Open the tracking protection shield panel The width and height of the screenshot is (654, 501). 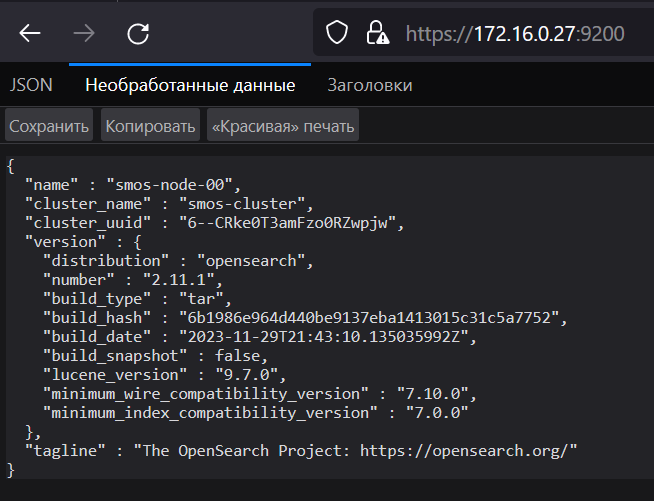click(x=338, y=34)
